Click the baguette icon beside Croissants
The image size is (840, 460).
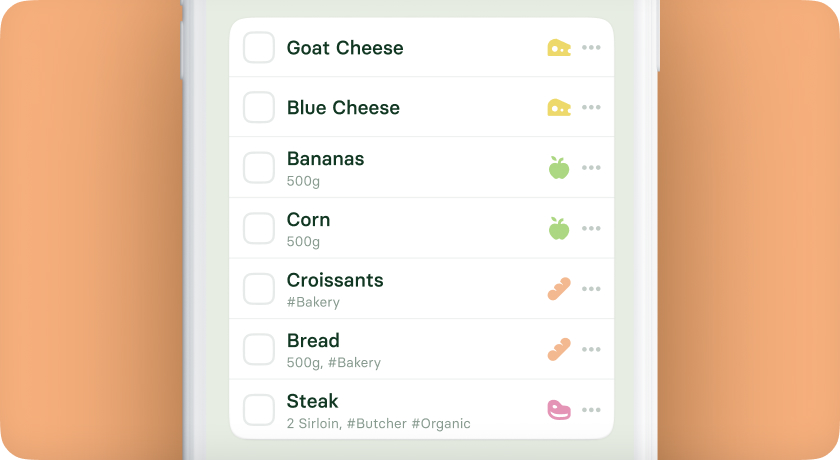(559, 289)
